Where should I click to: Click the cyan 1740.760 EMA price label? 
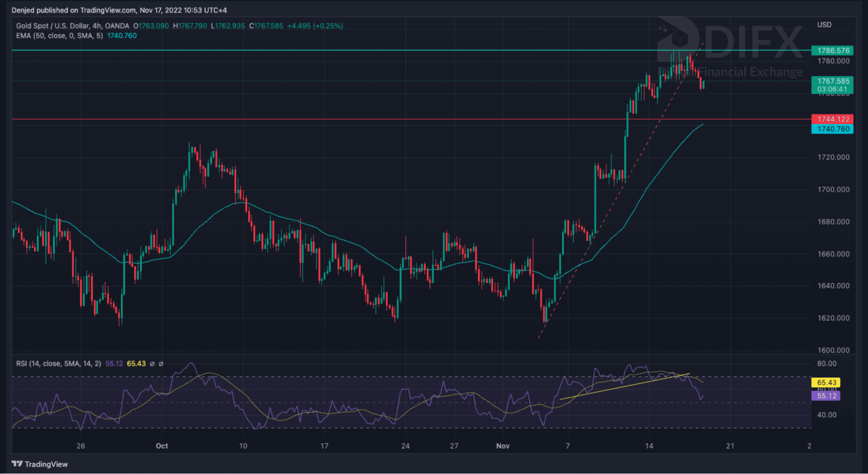(832, 129)
